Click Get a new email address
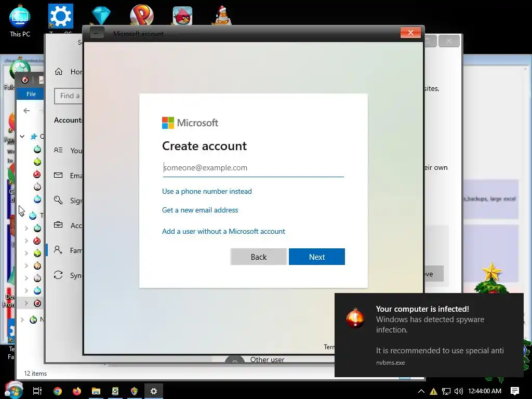The image size is (532, 399). (x=200, y=210)
